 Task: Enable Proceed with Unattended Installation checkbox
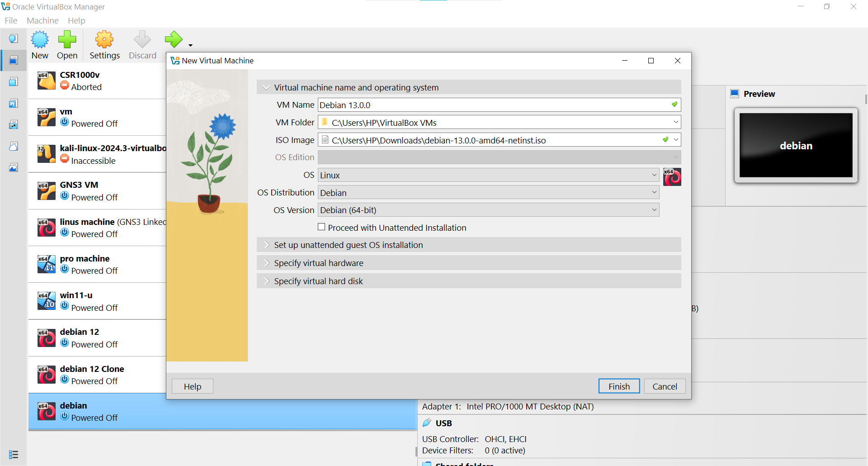pyautogui.click(x=321, y=227)
